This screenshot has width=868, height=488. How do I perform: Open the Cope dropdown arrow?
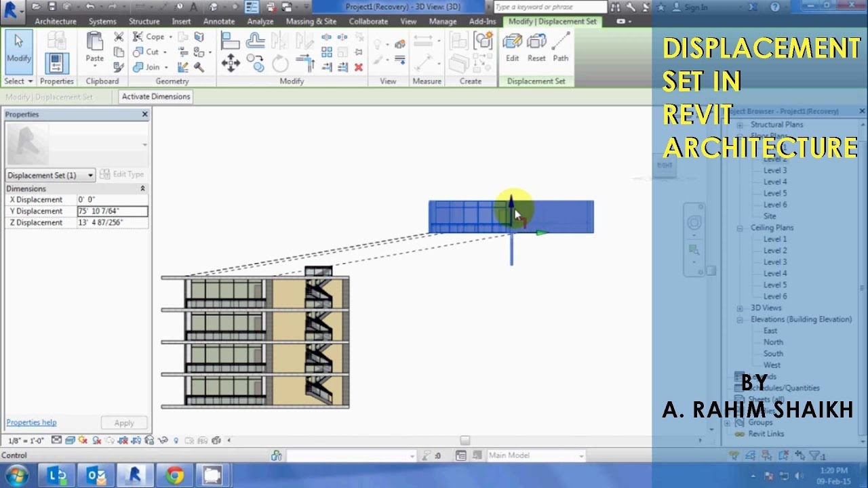(x=170, y=37)
